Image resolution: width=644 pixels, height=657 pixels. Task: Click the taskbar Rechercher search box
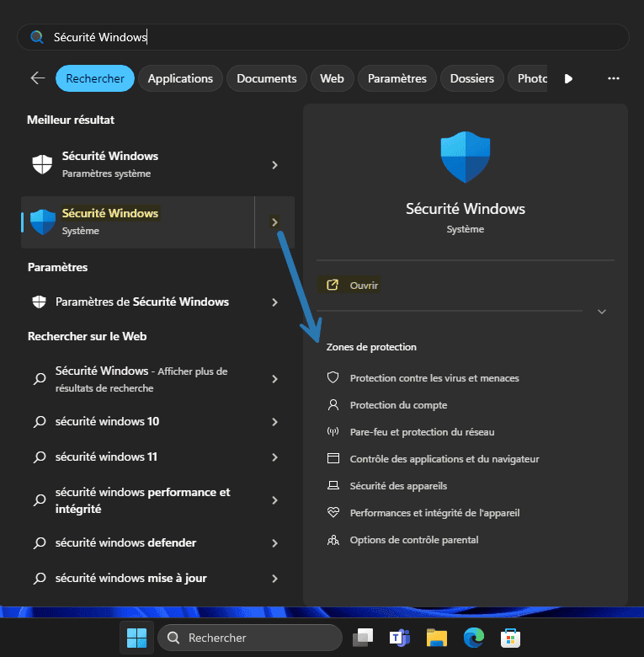pos(250,638)
